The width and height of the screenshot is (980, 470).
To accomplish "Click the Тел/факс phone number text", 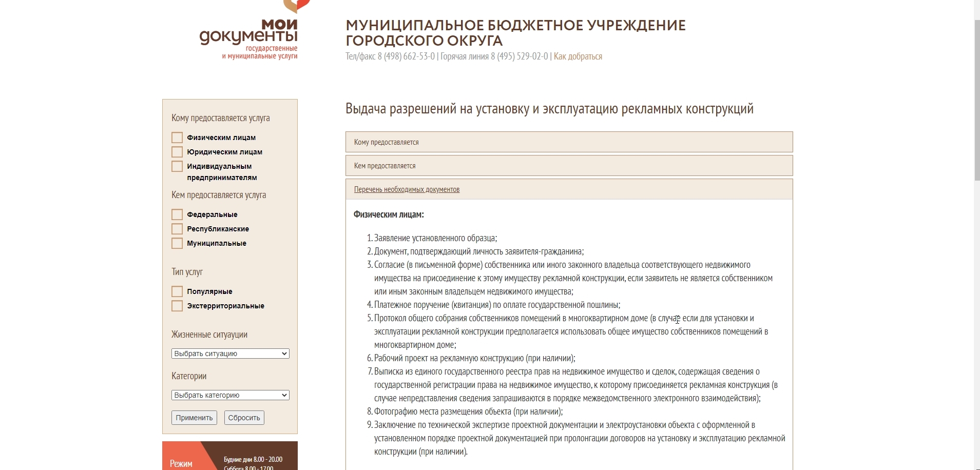I will click(390, 56).
